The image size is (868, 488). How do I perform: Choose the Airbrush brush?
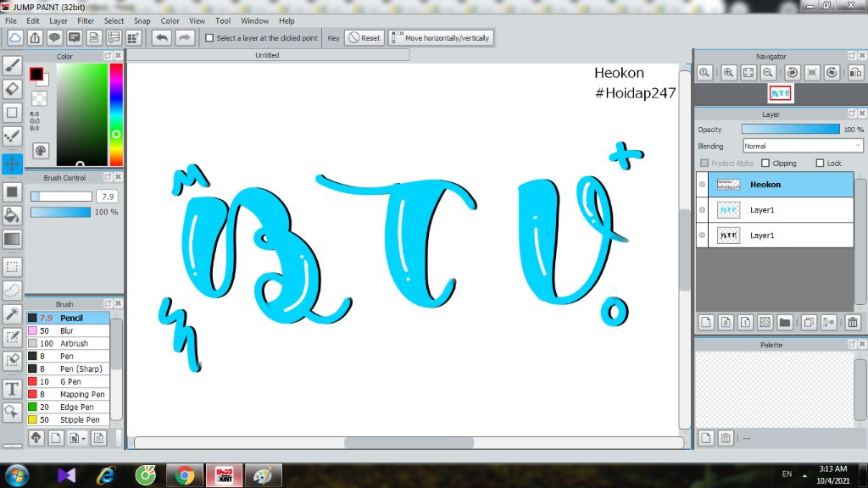[68, 344]
